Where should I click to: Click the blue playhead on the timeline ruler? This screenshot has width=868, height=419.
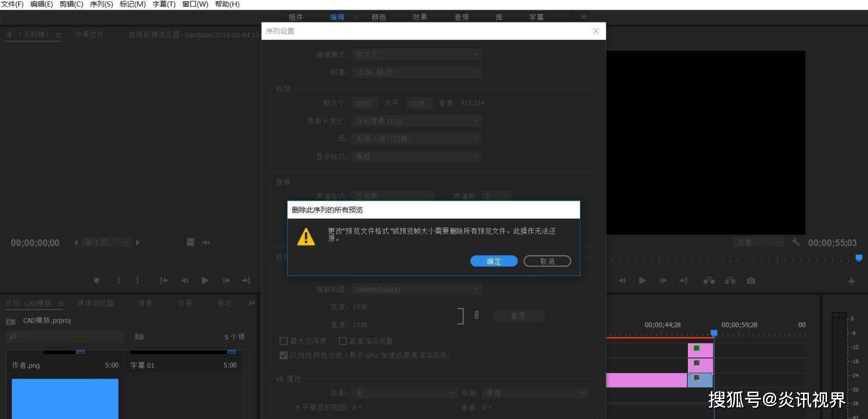coord(714,333)
